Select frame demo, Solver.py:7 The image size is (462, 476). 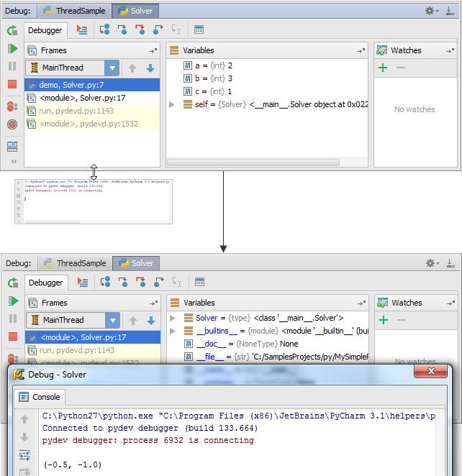click(x=92, y=85)
